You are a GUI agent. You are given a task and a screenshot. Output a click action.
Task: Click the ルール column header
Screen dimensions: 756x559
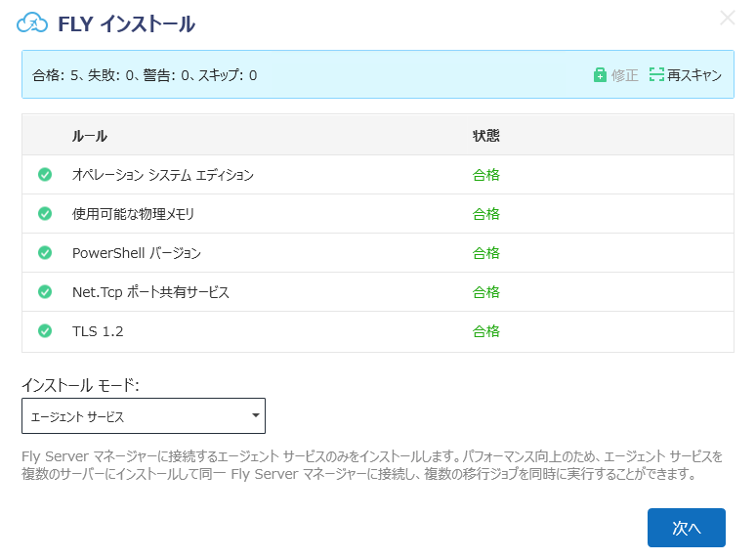point(90,136)
